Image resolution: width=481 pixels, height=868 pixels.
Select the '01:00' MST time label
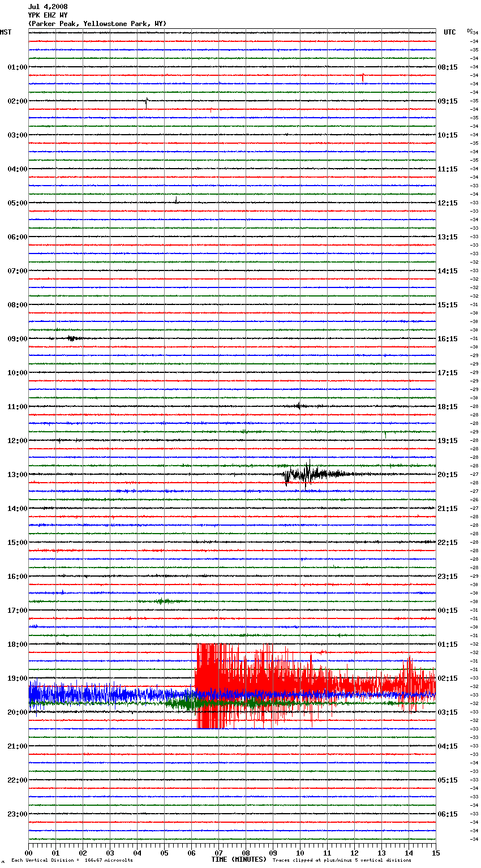[x=18, y=67]
